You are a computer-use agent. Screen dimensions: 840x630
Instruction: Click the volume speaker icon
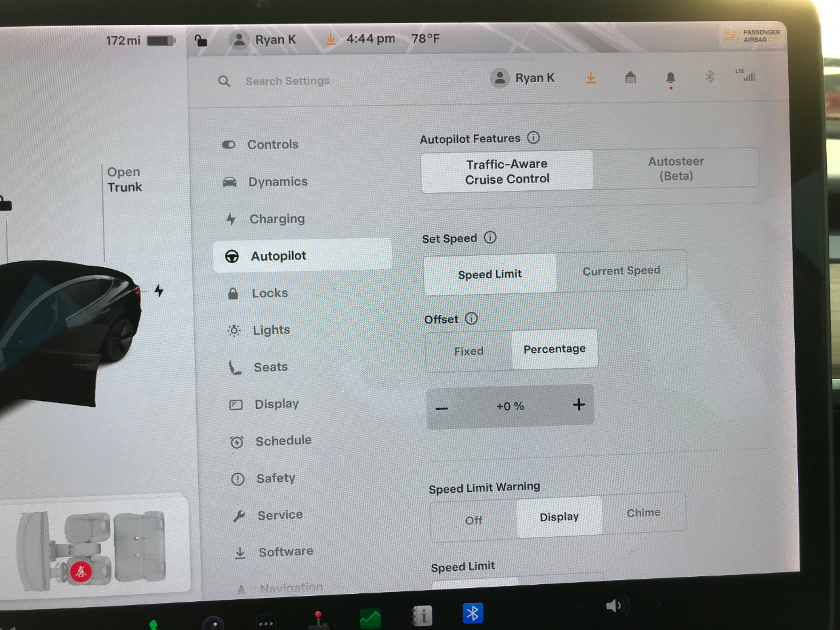(614, 606)
